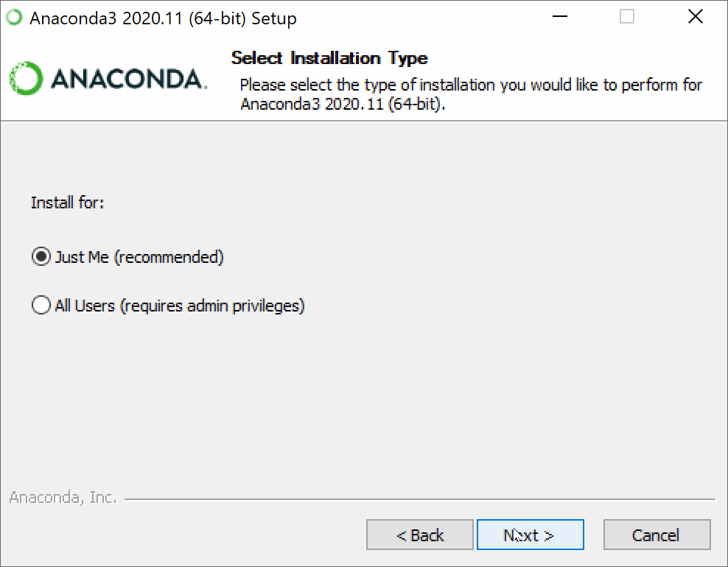Select the Just Me radio button
728x567 pixels.
pos(41,256)
